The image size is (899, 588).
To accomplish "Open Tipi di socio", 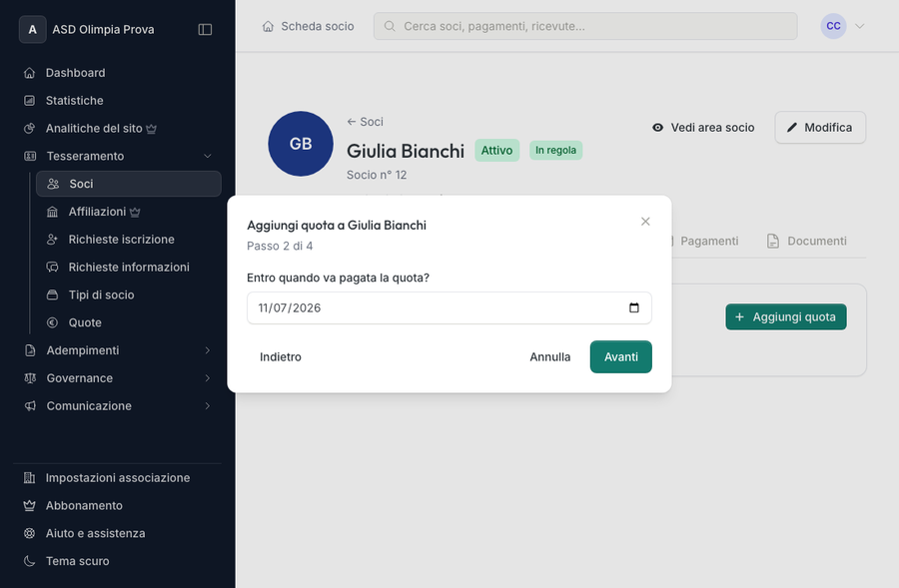I will (x=129, y=295).
